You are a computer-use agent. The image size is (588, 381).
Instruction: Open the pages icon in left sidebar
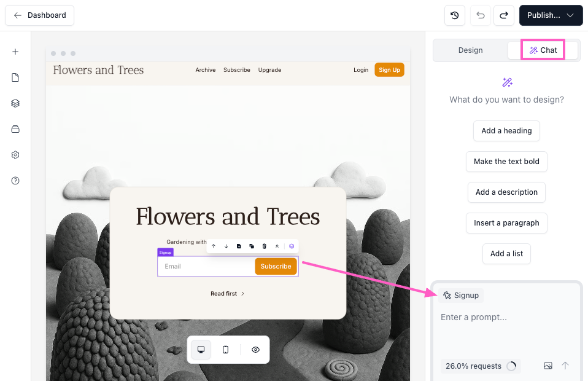point(15,77)
